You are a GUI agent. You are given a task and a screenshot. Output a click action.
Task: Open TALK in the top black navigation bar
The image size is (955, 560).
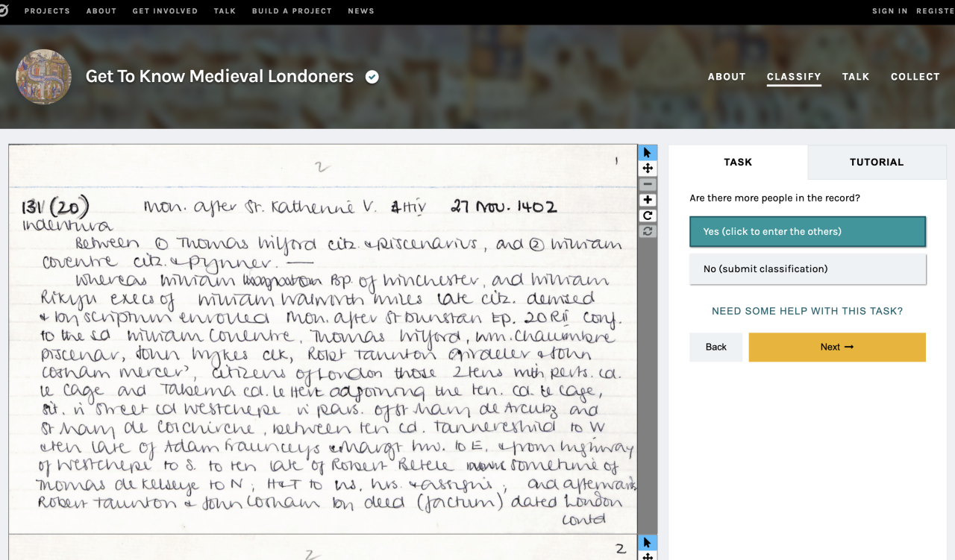pos(225,11)
